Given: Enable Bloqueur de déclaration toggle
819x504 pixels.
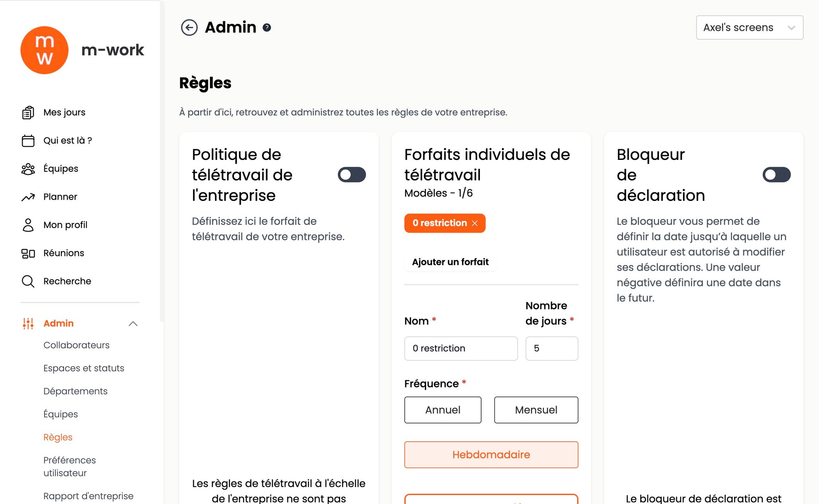Looking at the screenshot, I should tap(776, 175).
